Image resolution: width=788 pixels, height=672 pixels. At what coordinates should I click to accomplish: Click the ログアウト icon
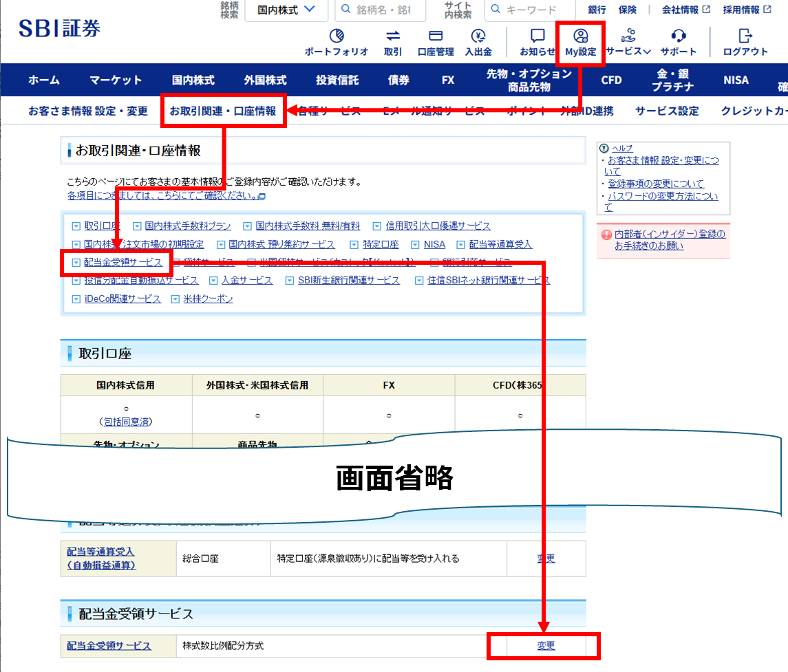coord(745,36)
